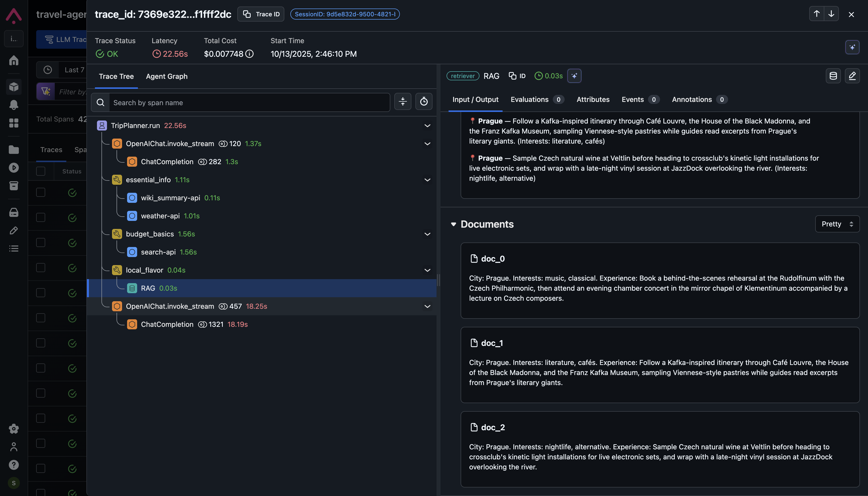Open the Attributes tab
This screenshot has width=868, height=496.
click(x=593, y=99)
